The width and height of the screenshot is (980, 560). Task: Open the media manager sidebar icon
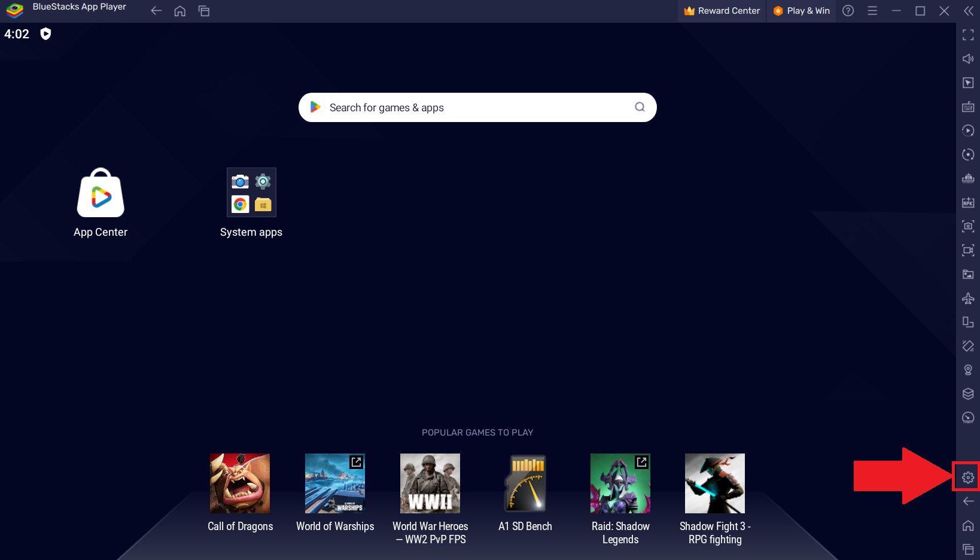click(968, 274)
